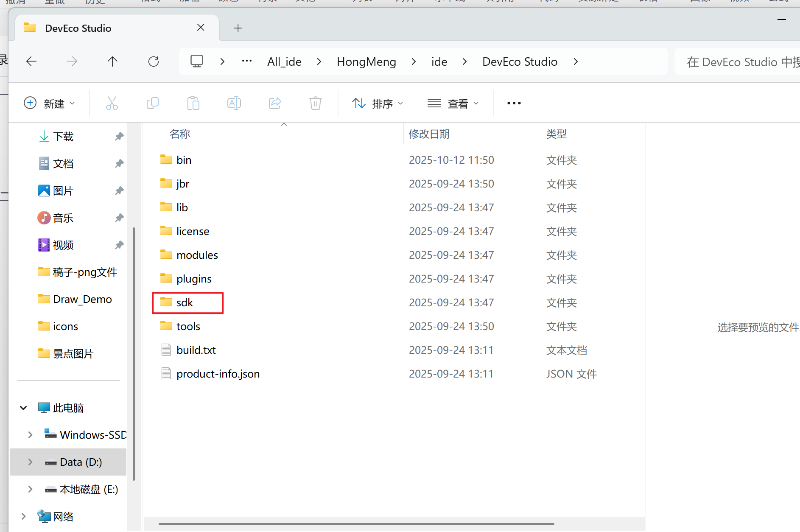Open 下载 in the sidebar
Screen dimensions: 800x532
(63, 137)
